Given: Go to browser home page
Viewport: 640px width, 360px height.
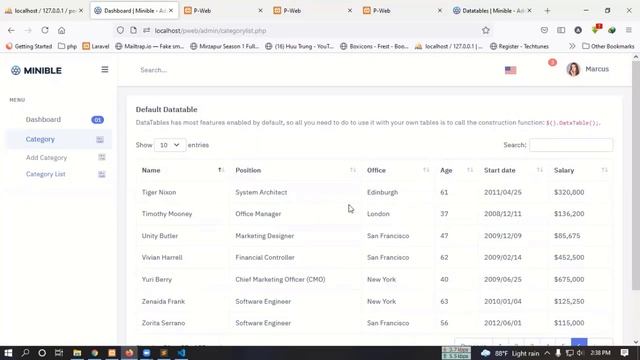Looking at the screenshot, I should tap(61, 30).
